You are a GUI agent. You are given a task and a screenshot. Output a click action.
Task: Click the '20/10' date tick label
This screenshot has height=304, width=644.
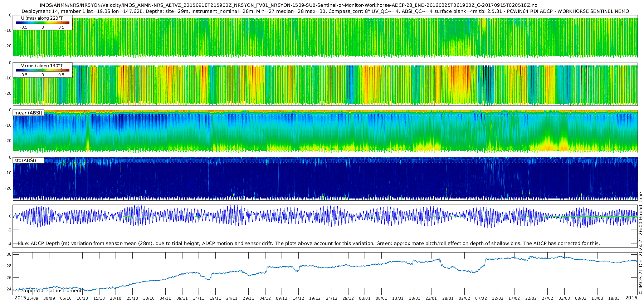coord(116,298)
